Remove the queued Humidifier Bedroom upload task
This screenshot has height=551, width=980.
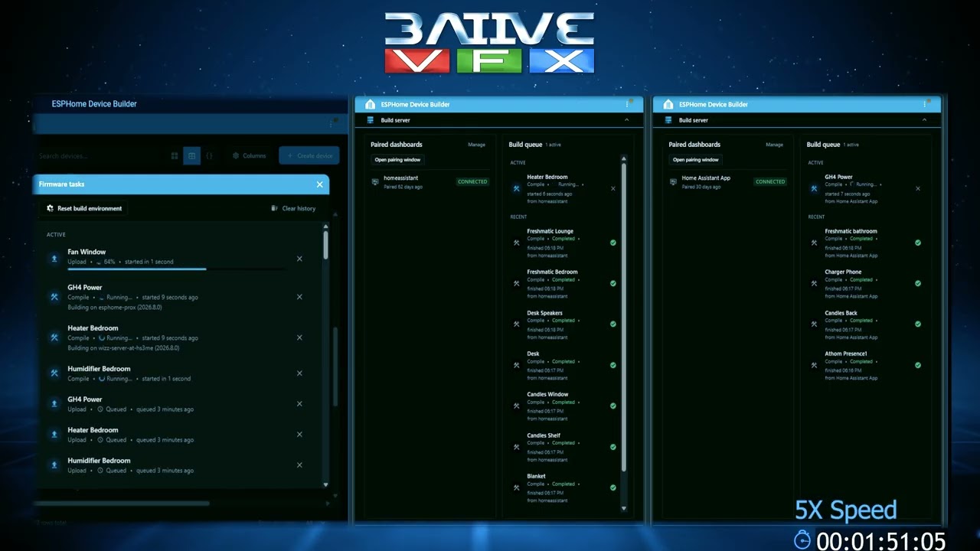[x=299, y=465]
